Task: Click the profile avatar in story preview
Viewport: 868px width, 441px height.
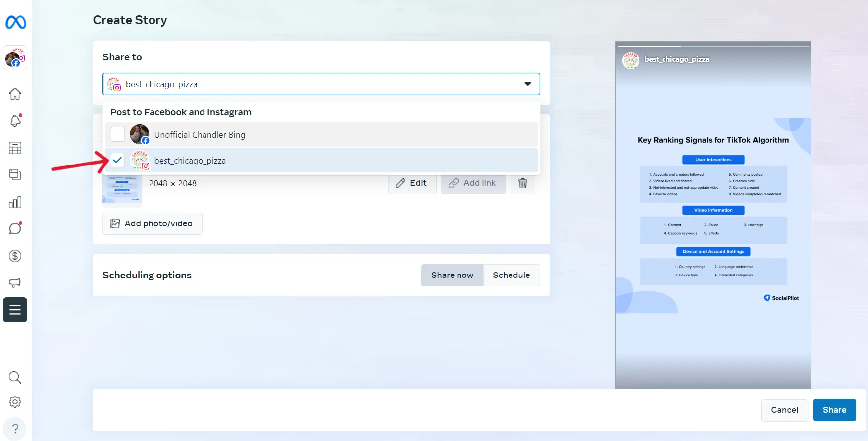Action: pyautogui.click(x=631, y=60)
